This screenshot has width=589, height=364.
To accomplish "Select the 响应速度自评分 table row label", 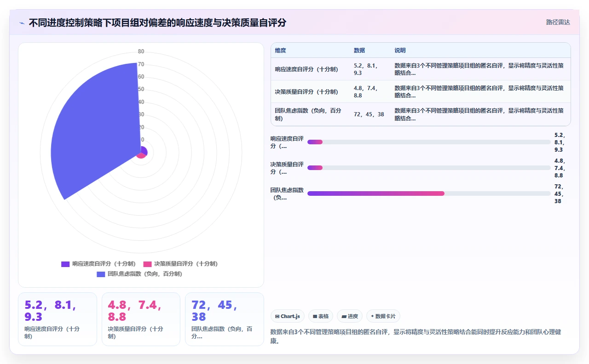I will [x=306, y=69].
